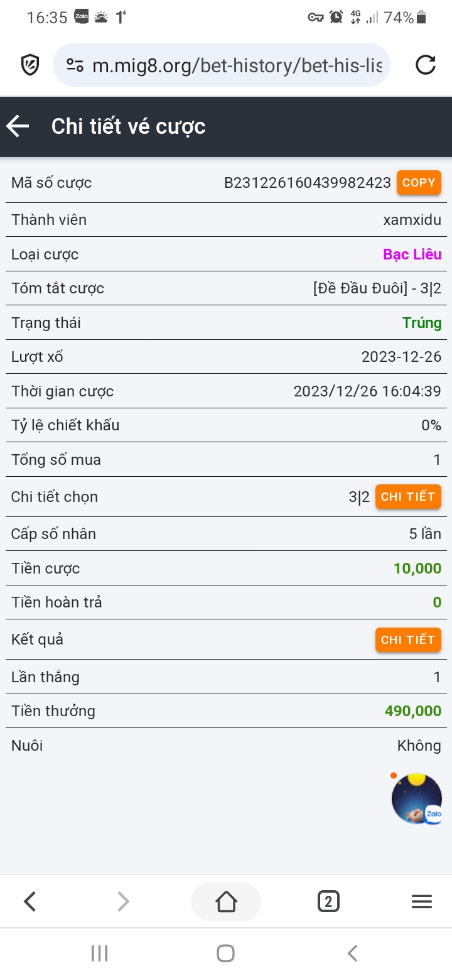Tap the Bạc Liêu bet type text

pyautogui.click(x=412, y=254)
